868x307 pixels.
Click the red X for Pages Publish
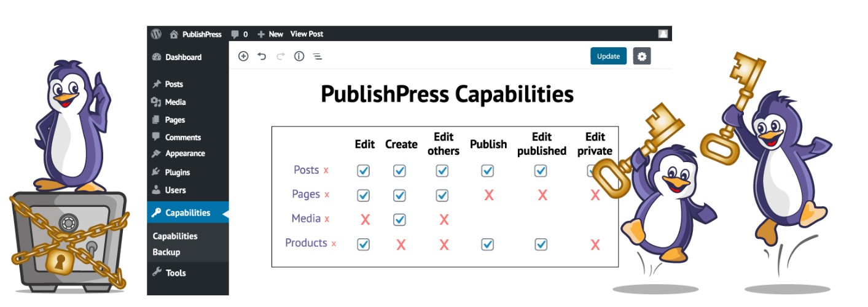[x=489, y=195]
